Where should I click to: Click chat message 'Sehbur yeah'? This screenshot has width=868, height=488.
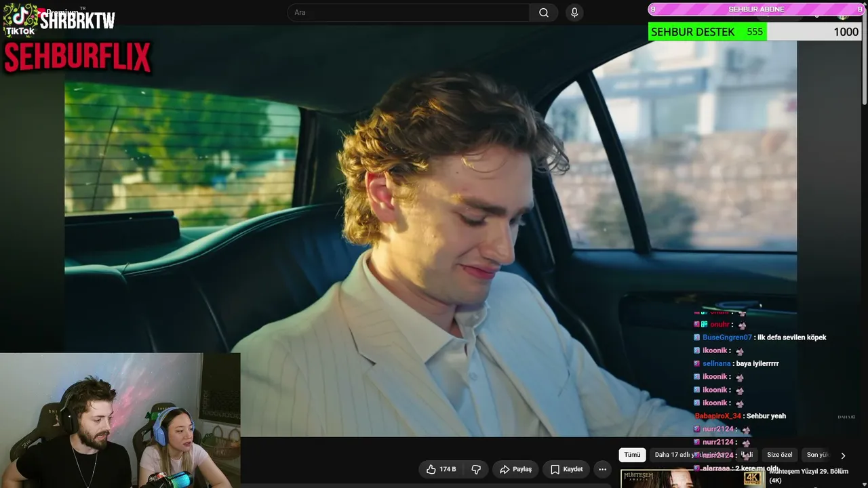pyautogui.click(x=766, y=416)
